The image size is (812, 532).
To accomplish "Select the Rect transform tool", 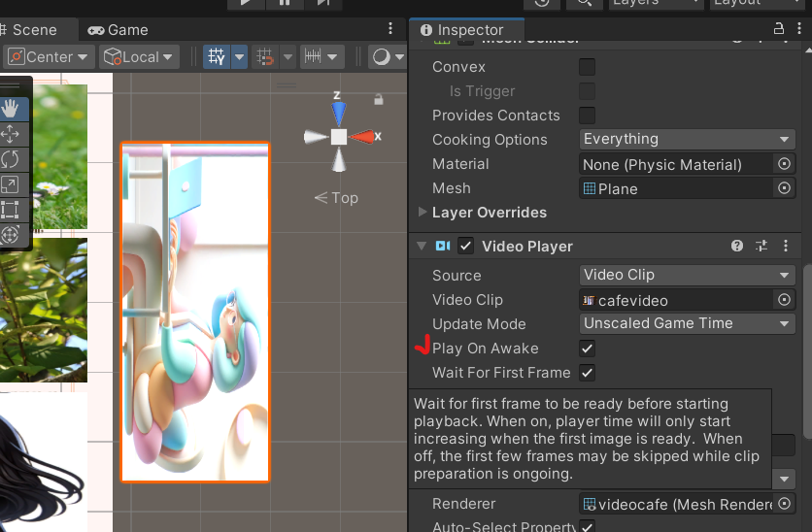I will [11, 210].
